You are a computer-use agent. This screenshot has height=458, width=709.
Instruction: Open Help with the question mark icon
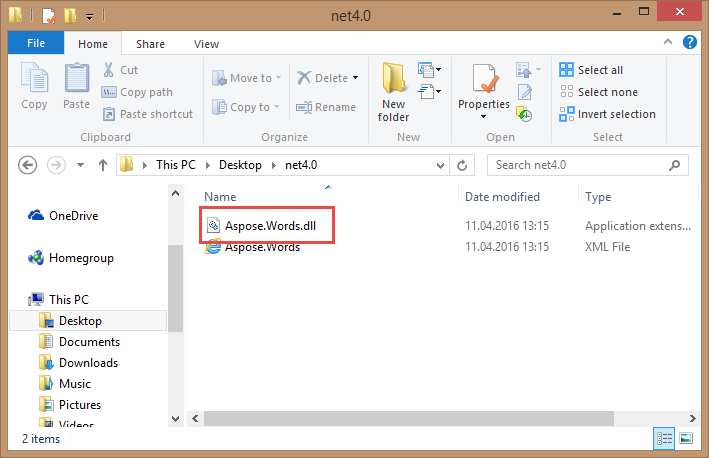[x=690, y=42]
